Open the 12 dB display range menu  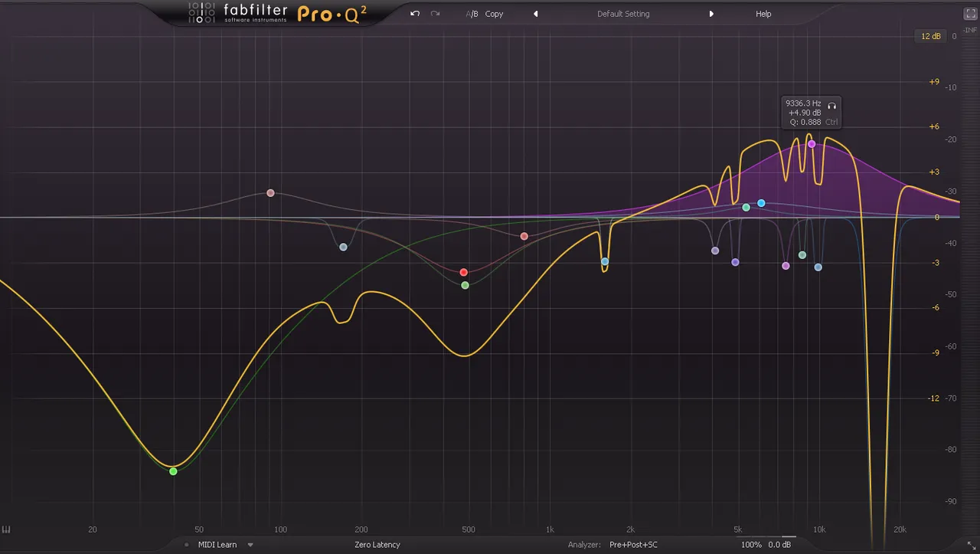coord(931,36)
